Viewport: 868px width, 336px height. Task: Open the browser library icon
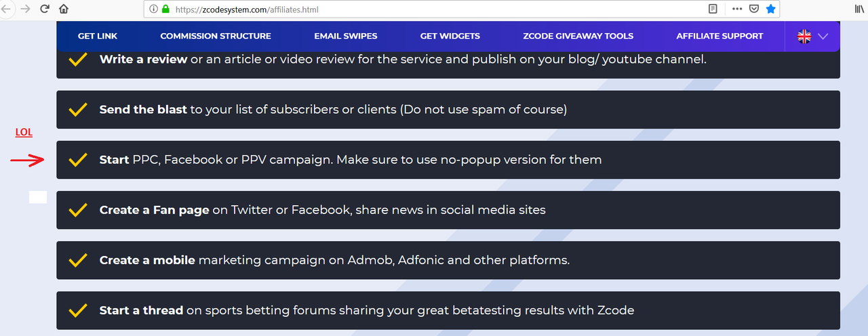click(x=859, y=9)
